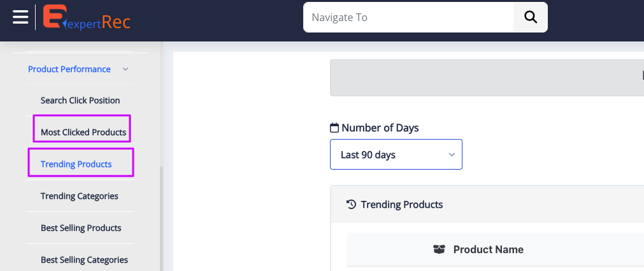This screenshot has width=644, height=271.
Task: Open Trending Products in sidebar
Action: click(76, 164)
